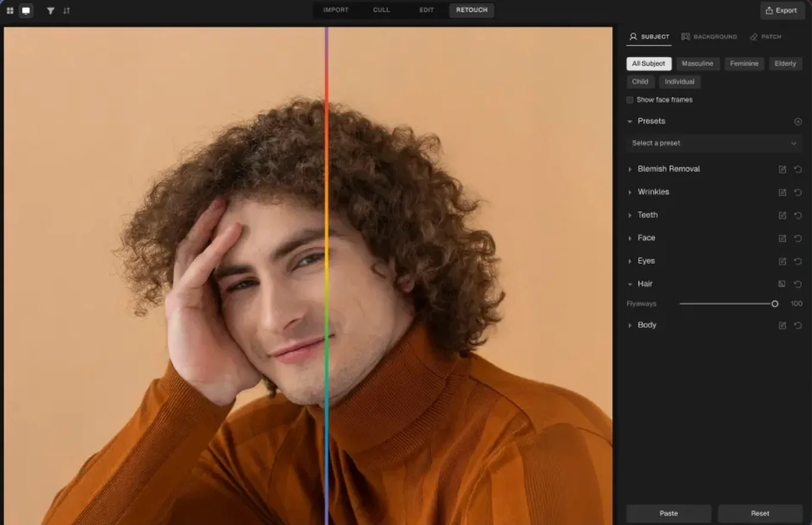The width and height of the screenshot is (812, 525).
Task: Click the Paste button
Action: point(669,513)
